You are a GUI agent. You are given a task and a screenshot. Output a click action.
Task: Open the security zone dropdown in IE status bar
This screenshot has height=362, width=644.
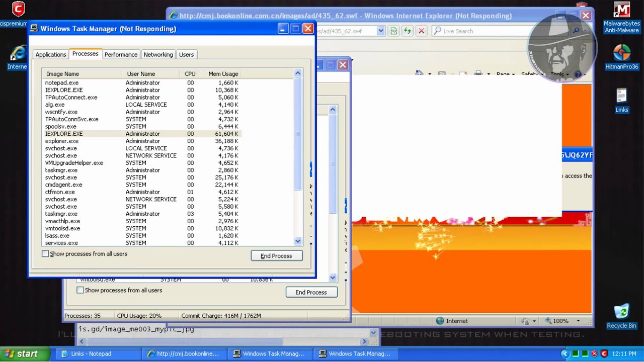point(534,321)
